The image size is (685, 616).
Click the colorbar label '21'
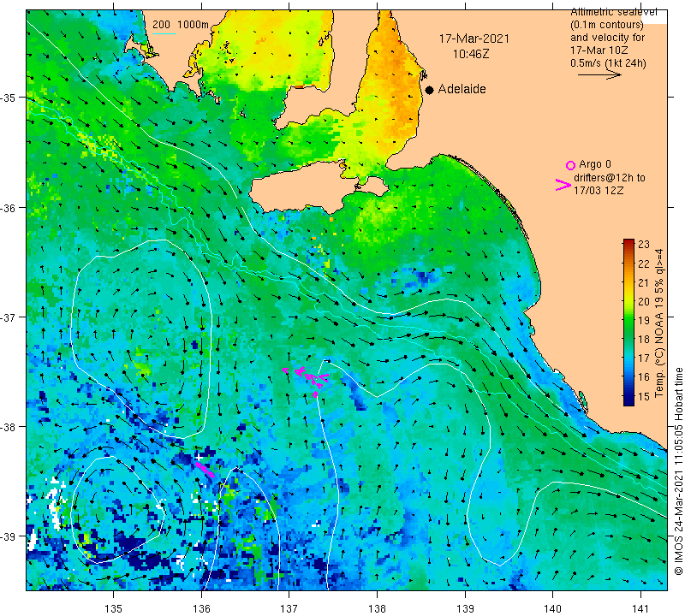(644, 282)
